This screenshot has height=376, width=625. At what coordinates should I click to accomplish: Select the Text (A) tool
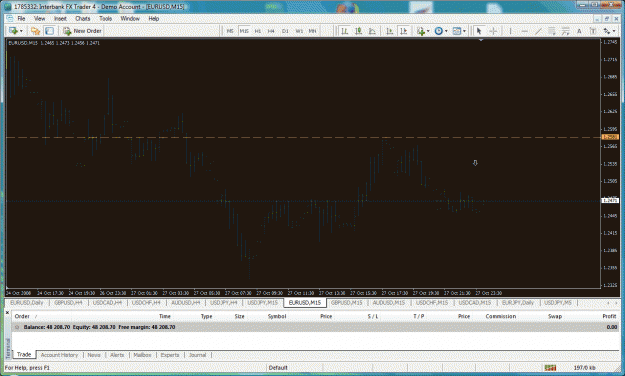click(x=579, y=31)
